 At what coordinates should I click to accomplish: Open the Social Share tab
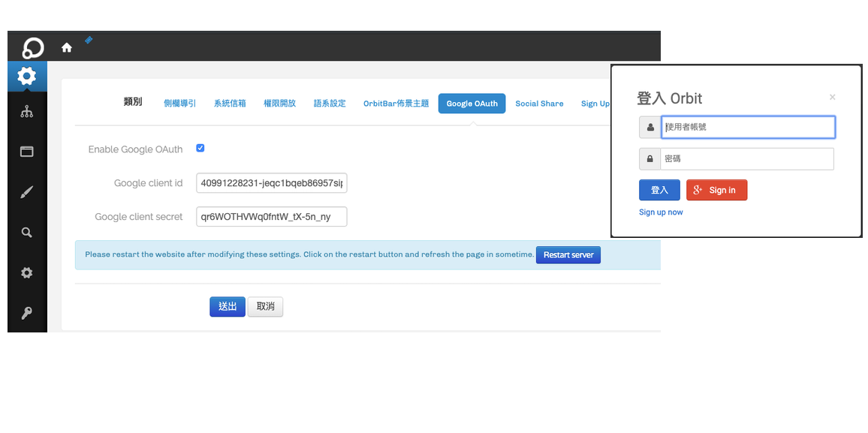click(x=539, y=104)
